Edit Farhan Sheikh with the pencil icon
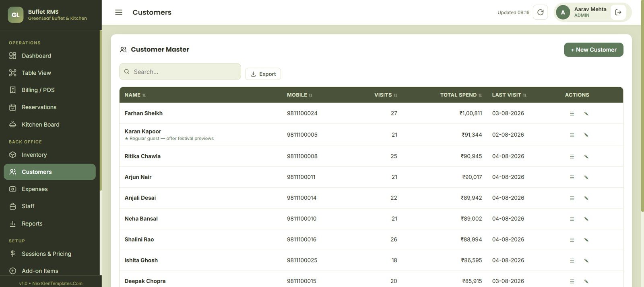 tap(586, 114)
